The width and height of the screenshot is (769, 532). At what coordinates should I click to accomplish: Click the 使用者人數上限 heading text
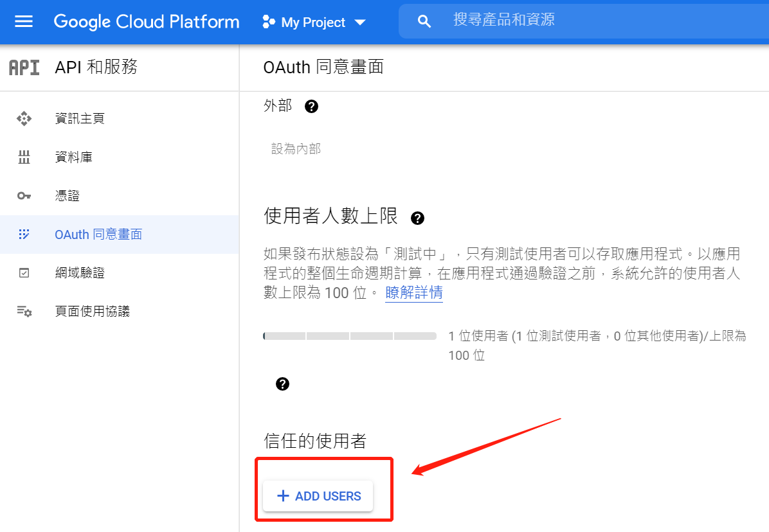coord(330,216)
